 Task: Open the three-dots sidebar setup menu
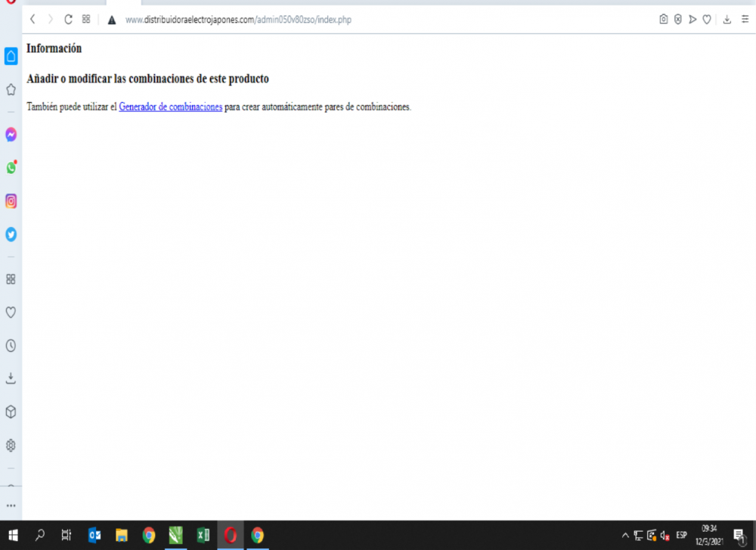click(x=11, y=505)
